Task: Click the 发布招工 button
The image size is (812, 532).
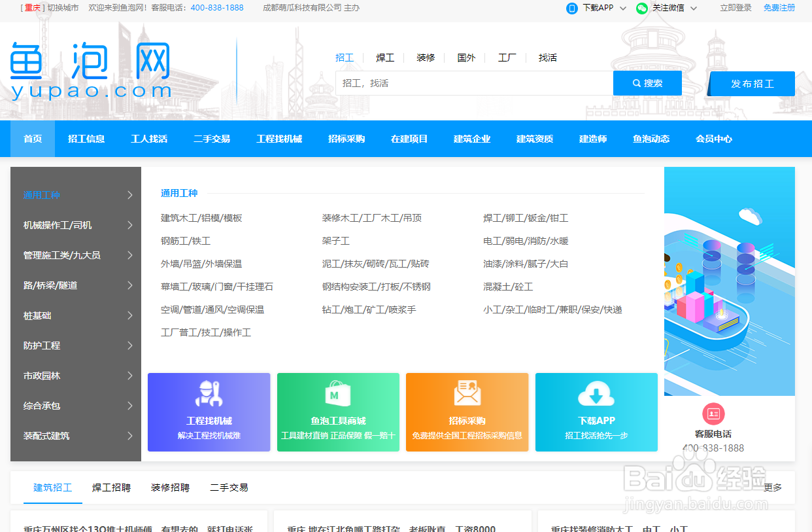Action: pyautogui.click(x=753, y=84)
